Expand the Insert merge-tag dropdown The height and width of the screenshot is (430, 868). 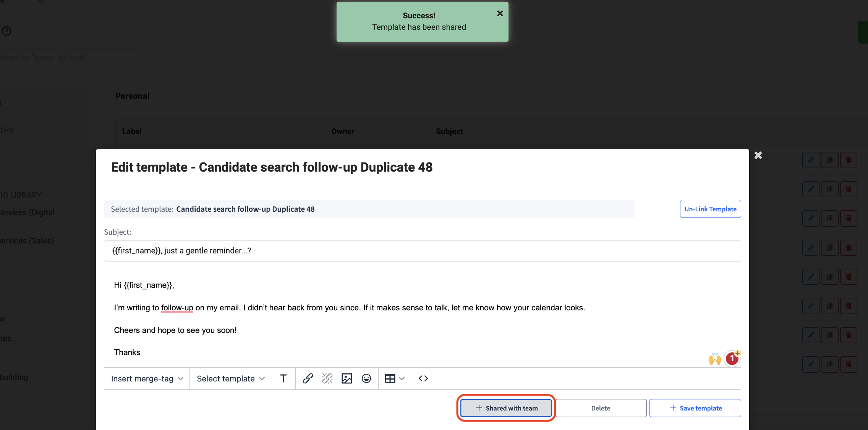(x=147, y=378)
